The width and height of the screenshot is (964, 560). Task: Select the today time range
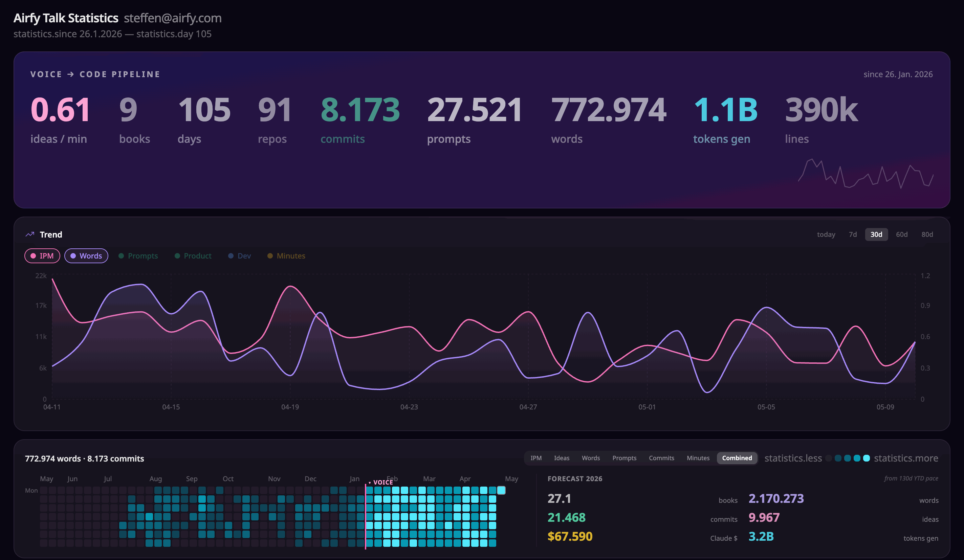826,234
